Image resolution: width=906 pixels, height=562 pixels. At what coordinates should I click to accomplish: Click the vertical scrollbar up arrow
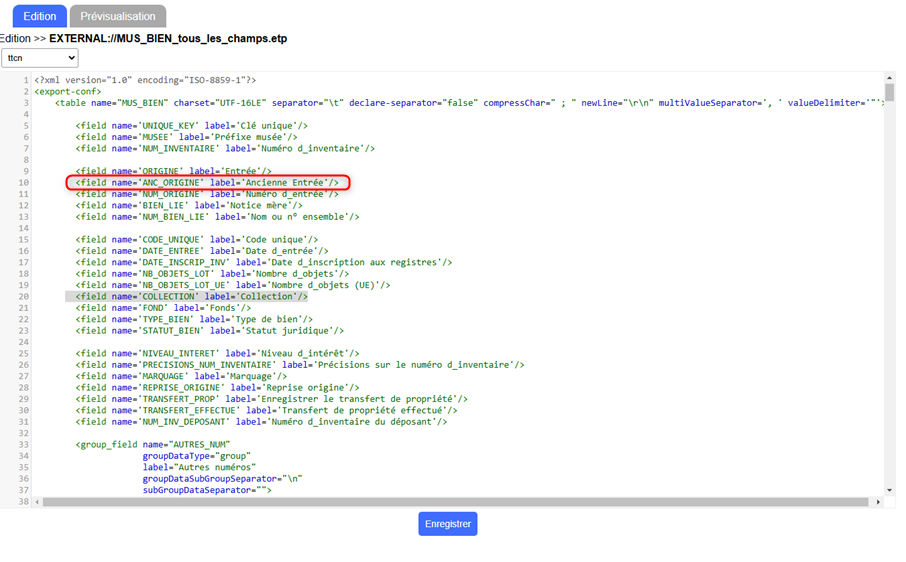(x=889, y=78)
